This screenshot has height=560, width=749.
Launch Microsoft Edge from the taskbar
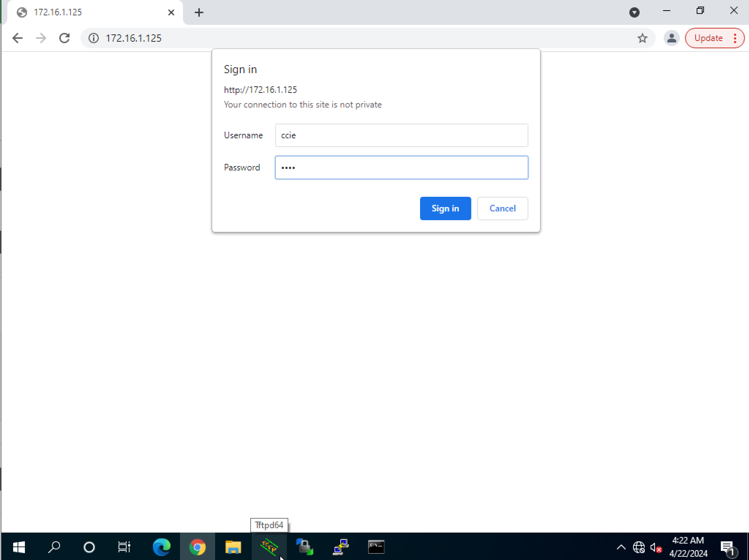(161, 547)
